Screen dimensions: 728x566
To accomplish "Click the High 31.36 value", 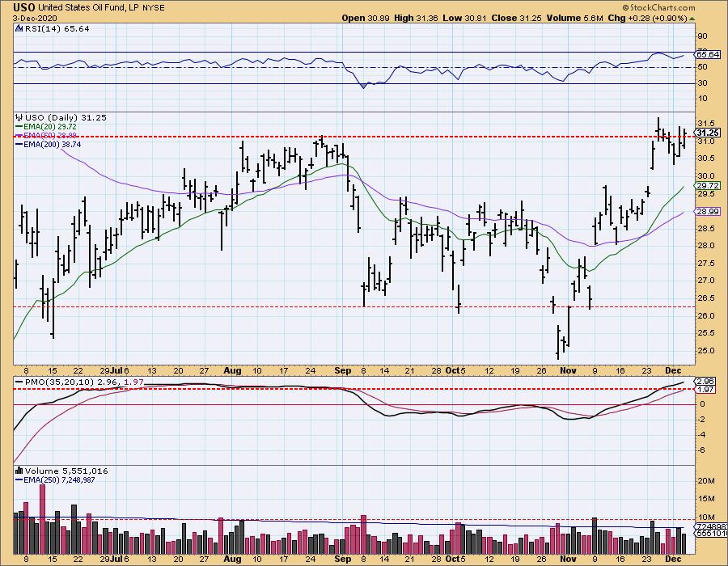I will click(416, 18).
